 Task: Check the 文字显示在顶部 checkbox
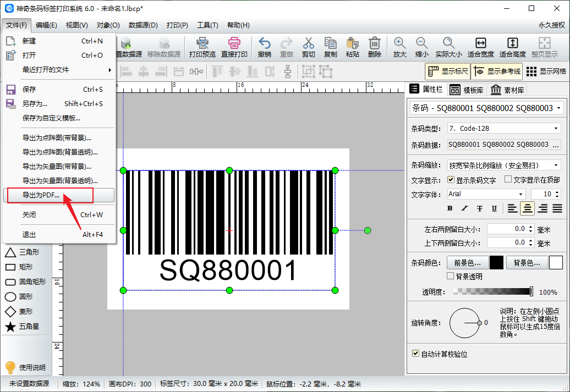[508, 179]
